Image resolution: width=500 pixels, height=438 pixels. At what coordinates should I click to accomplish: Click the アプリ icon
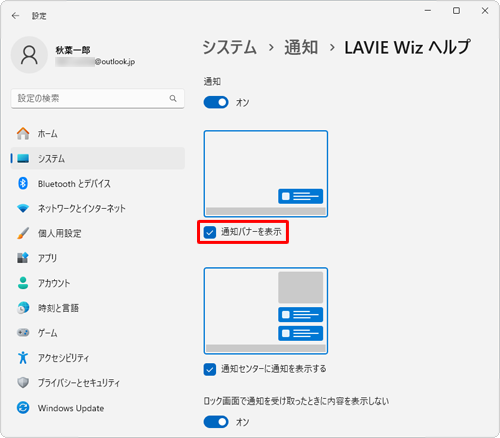tap(23, 258)
